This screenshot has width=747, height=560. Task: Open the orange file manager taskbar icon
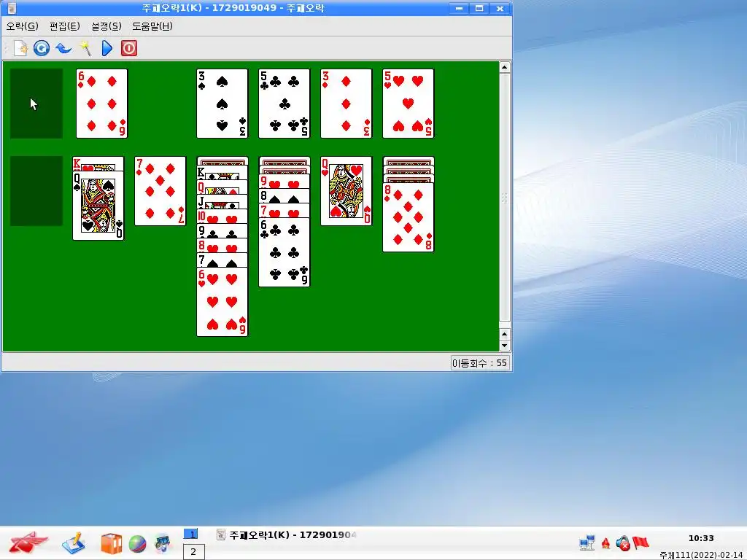[111, 543]
